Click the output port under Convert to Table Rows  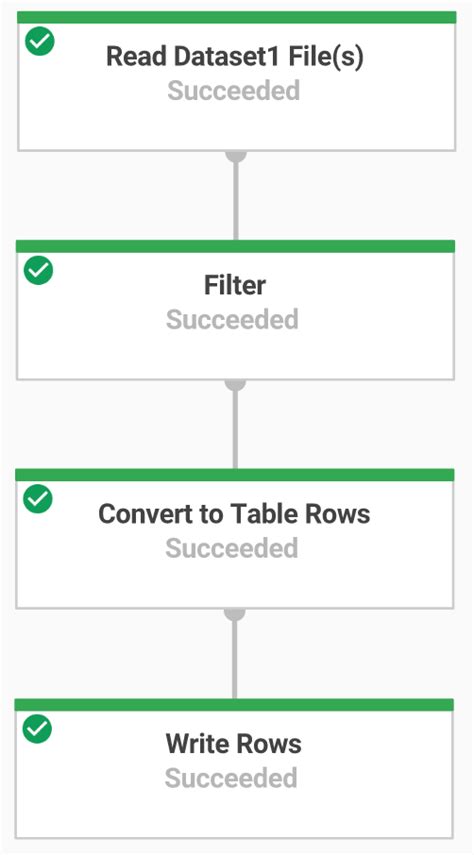click(235, 614)
